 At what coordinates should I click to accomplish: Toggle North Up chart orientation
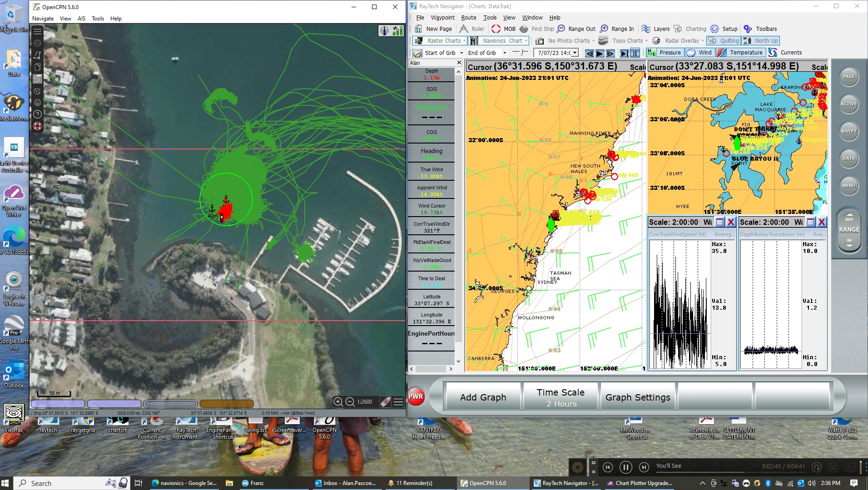click(x=761, y=40)
